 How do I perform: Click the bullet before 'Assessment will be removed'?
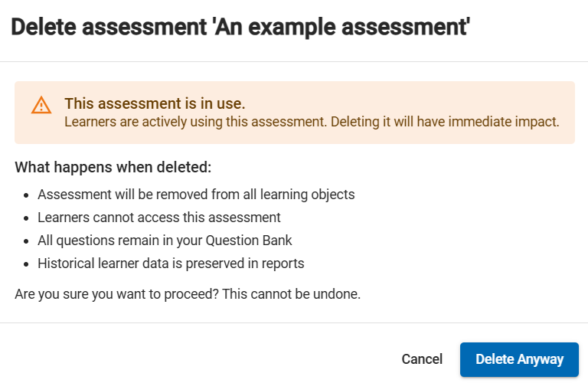pyautogui.click(x=26, y=195)
